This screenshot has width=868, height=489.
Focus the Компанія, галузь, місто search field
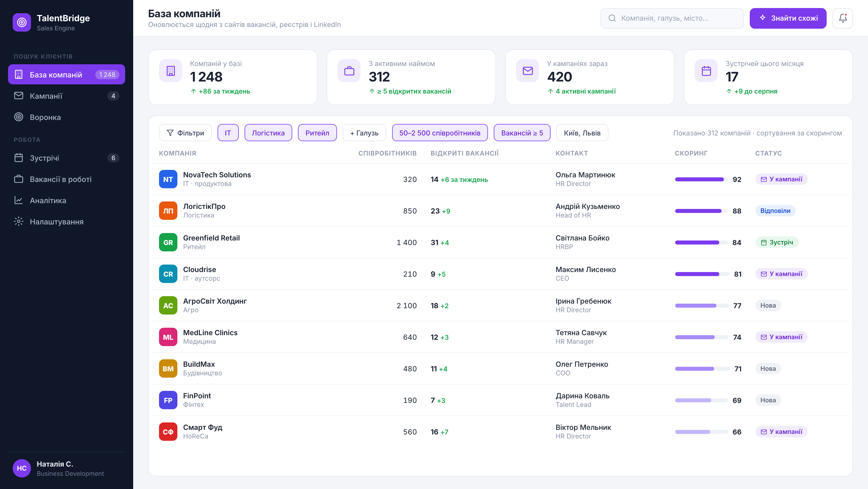coord(672,18)
